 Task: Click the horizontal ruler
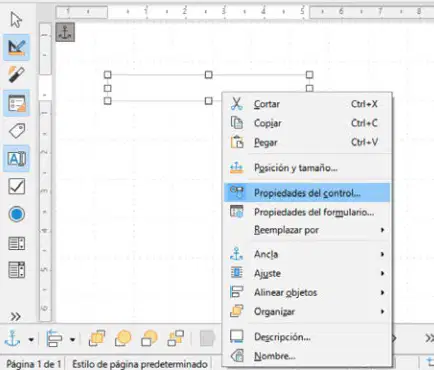pos(245,12)
